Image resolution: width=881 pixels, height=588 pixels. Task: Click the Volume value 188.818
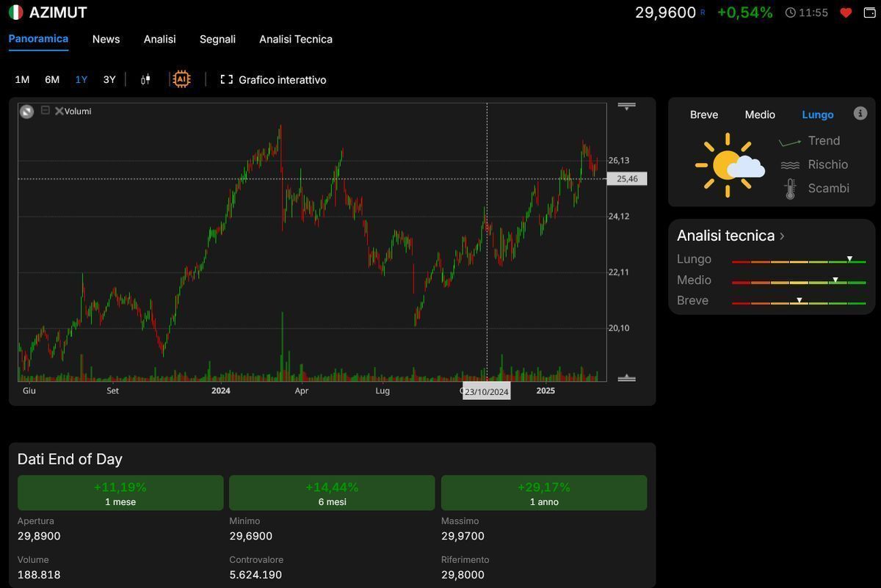pyautogui.click(x=39, y=575)
